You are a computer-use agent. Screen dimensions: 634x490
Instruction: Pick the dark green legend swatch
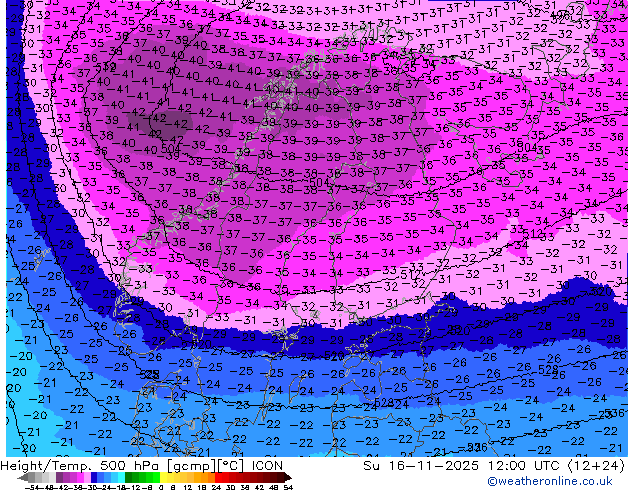(129, 477)
